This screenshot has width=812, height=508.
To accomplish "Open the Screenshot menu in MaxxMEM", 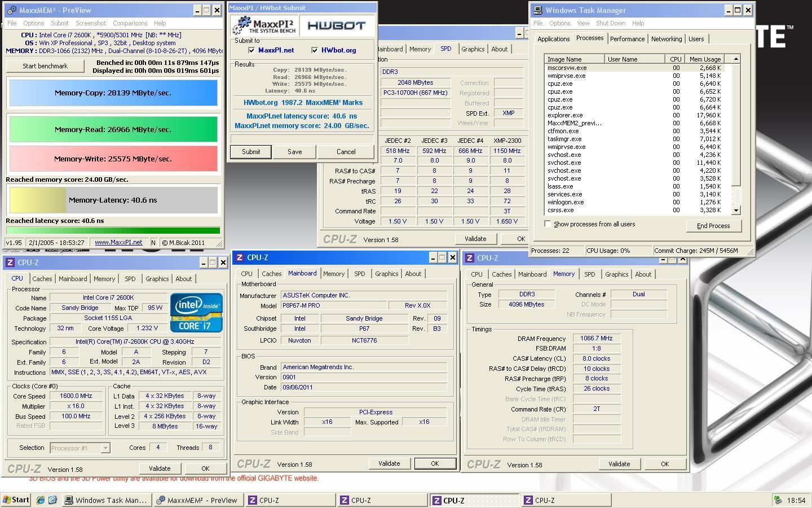I will [x=91, y=23].
